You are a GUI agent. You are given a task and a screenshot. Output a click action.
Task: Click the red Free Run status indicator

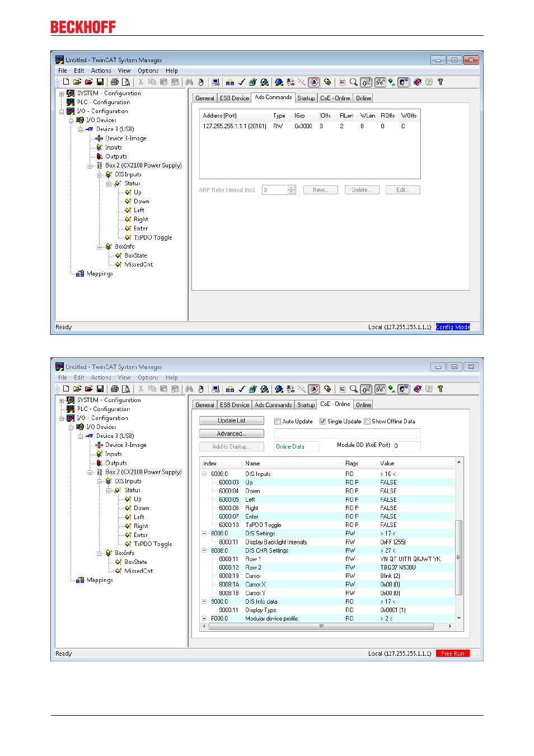453,654
